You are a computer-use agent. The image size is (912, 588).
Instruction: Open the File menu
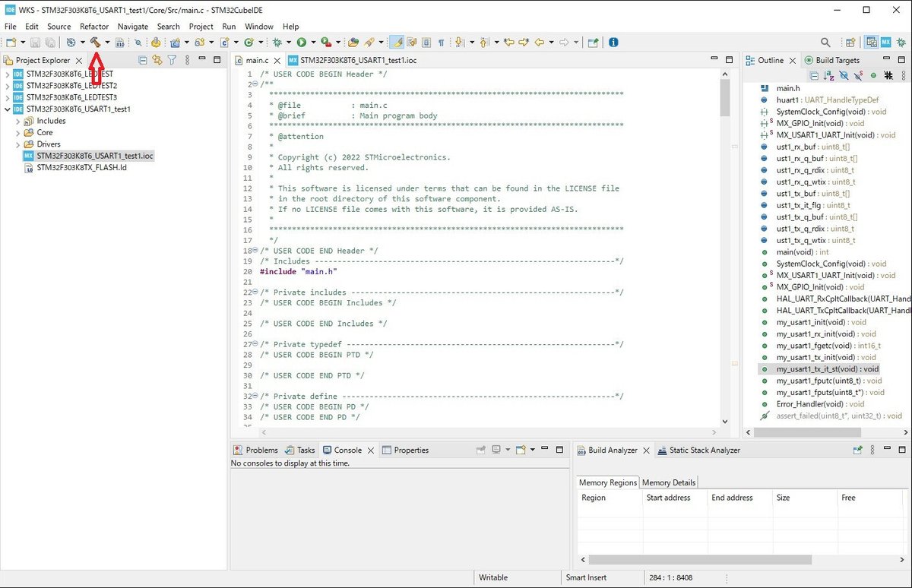pos(11,26)
